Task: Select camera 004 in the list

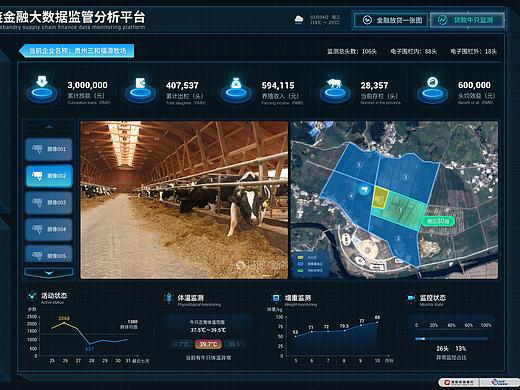Action: click(x=49, y=229)
